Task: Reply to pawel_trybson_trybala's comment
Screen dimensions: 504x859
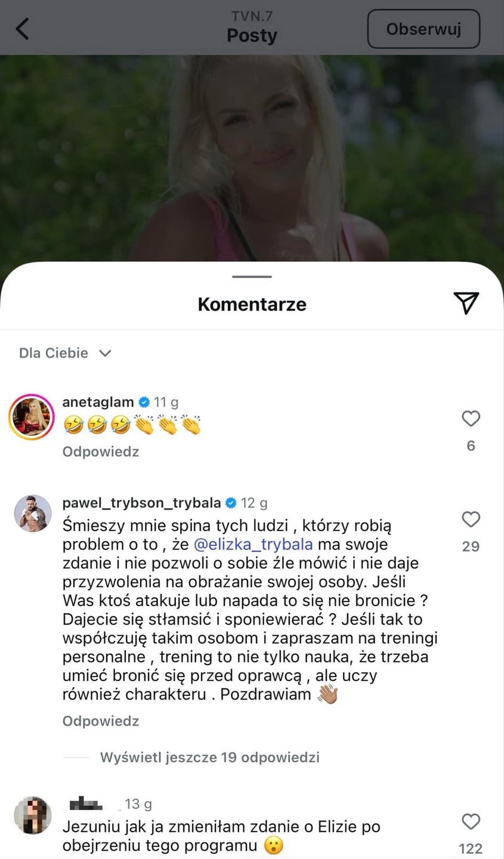Action: coord(101,721)
